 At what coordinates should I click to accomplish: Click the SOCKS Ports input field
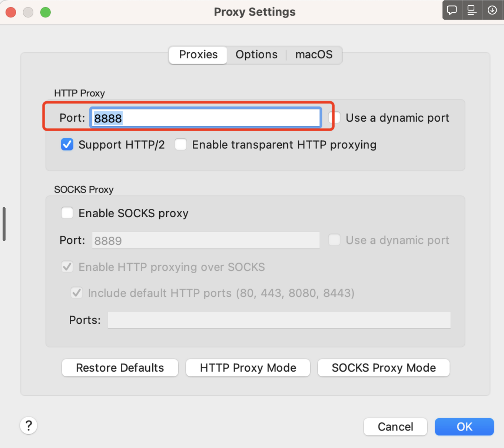pyautogui.click(x=279, y=320)
